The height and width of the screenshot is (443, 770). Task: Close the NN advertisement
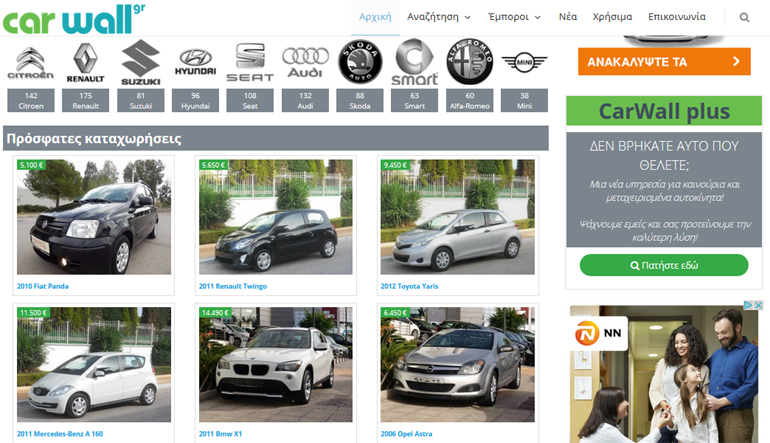tap(757, 305)
